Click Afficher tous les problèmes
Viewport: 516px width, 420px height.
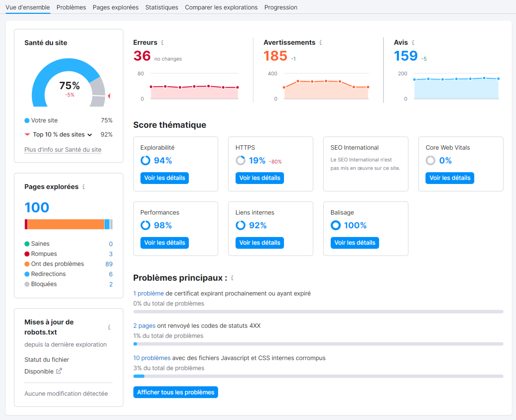(175, 392)
